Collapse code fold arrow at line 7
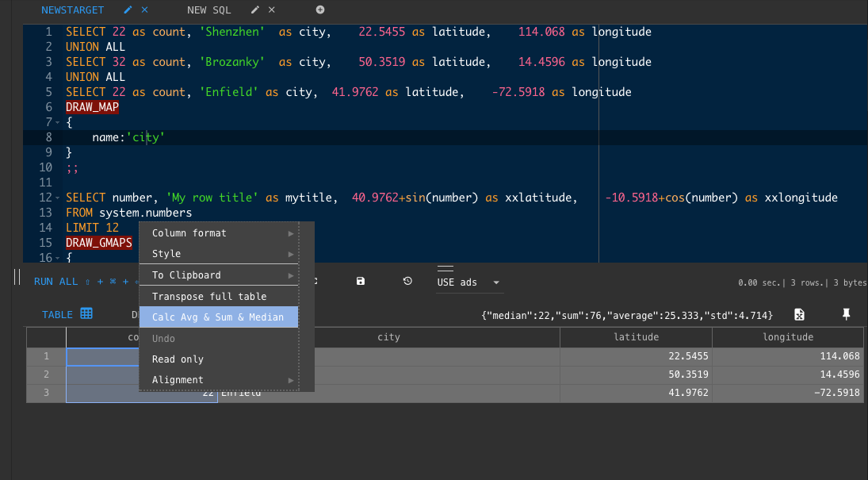The height and width of the screenshot is (480, 868). click(x=58, y=122)
